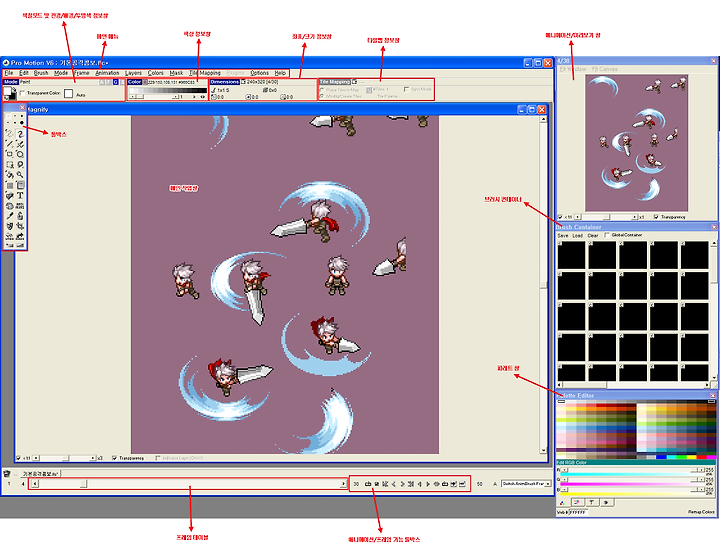Open the File menu
The width and height of the screenshot is (720, 554).
pos(9,73)
